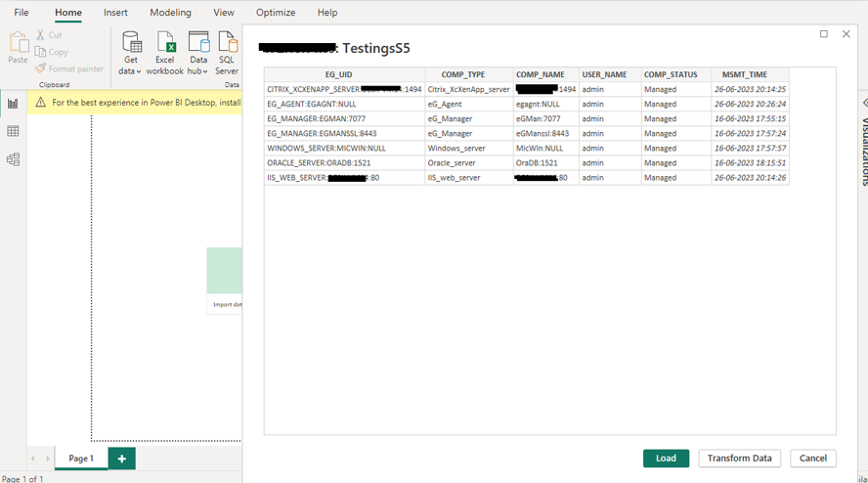Click the COMP_TYPE column header
The width and height of the screenshot is (868, 483).
point(469,74)
